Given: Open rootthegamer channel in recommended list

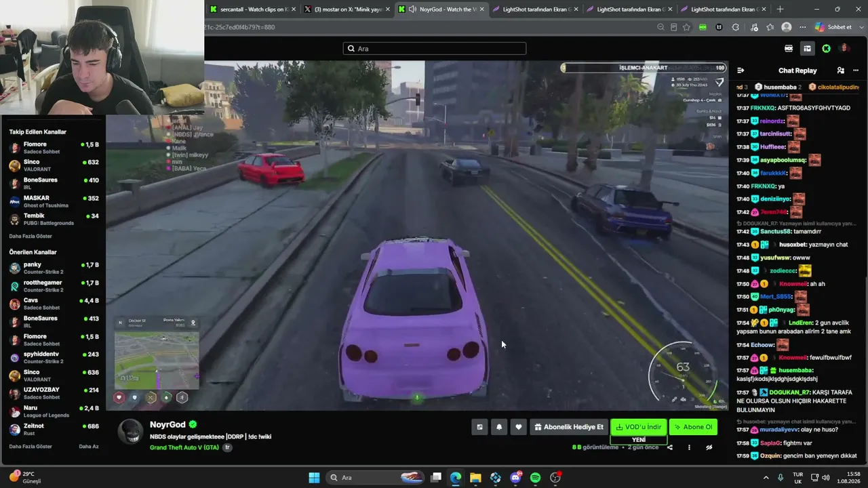Looking at the screenshot, I should coord(54,286).
